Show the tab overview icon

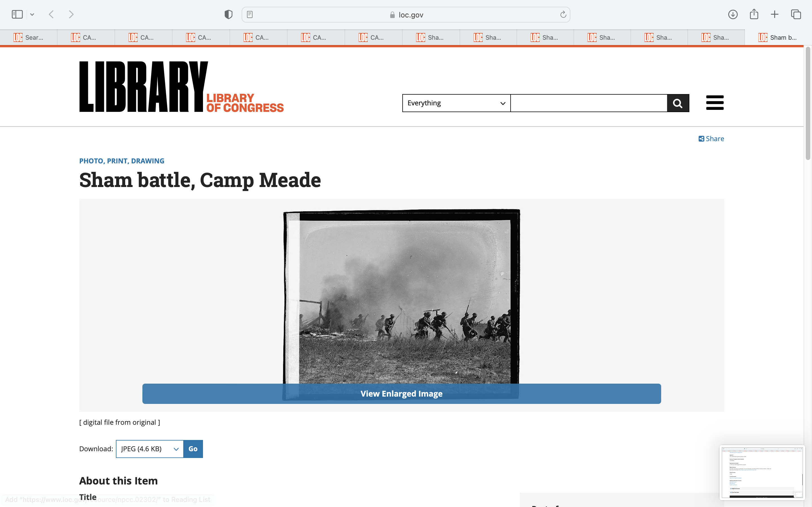point(796,14)
